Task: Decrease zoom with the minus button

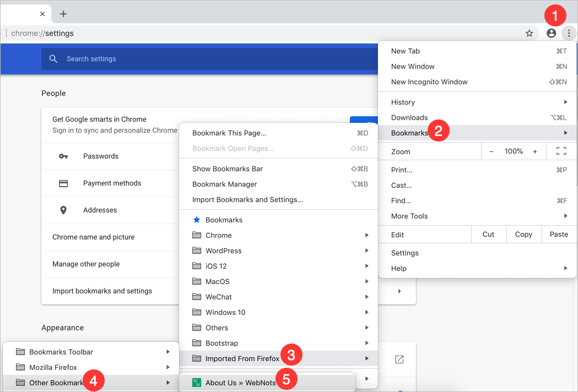Action: (491, 151)
